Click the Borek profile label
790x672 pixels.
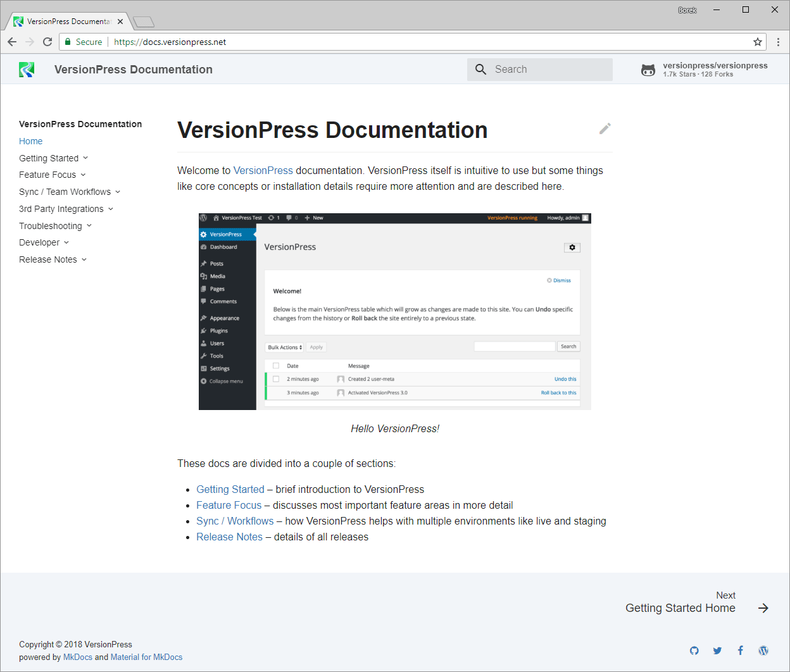(687, 10)
